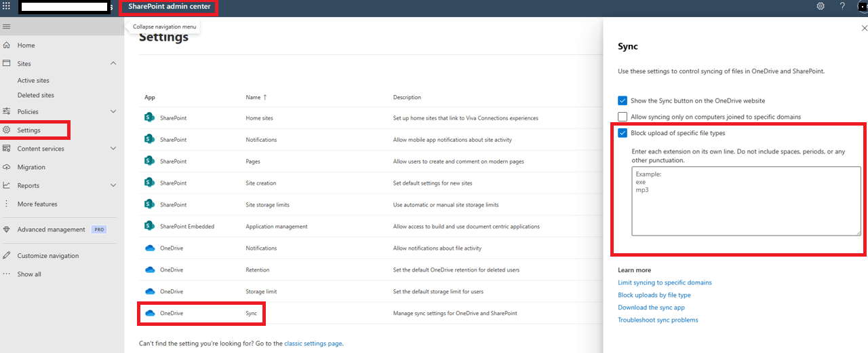The image size is (868, 353).
Task: Click the Policies sliders icon
Action: pos(7,111)
